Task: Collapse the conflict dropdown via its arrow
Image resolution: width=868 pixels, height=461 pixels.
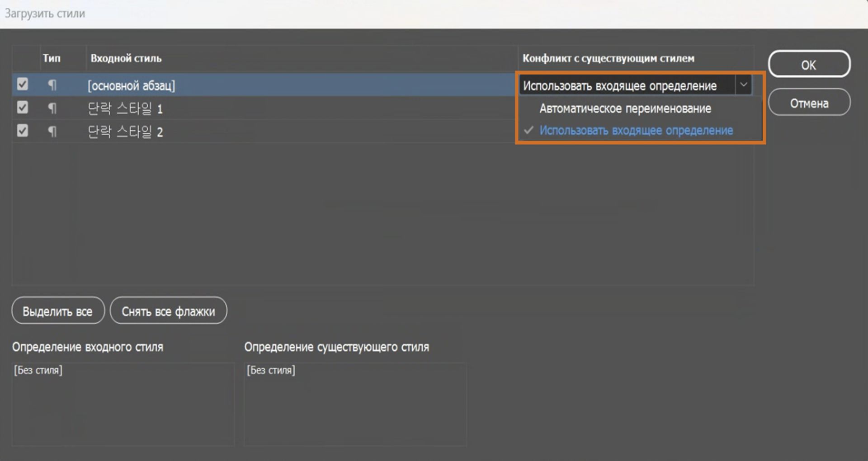Action: coord(743,85)
